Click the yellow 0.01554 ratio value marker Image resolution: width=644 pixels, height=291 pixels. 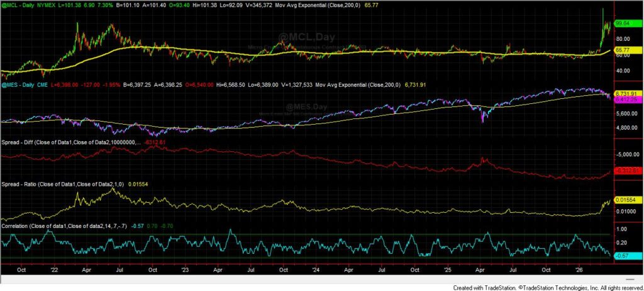coord(624,199)
